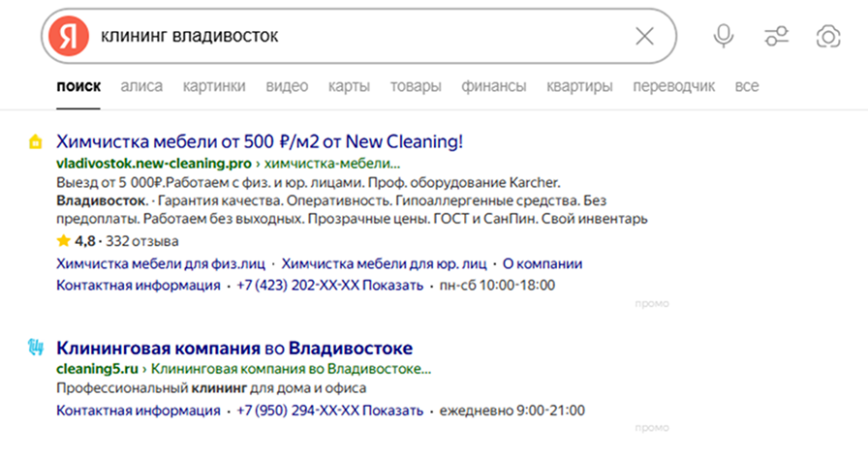Expand more services via все

(746, 86)
